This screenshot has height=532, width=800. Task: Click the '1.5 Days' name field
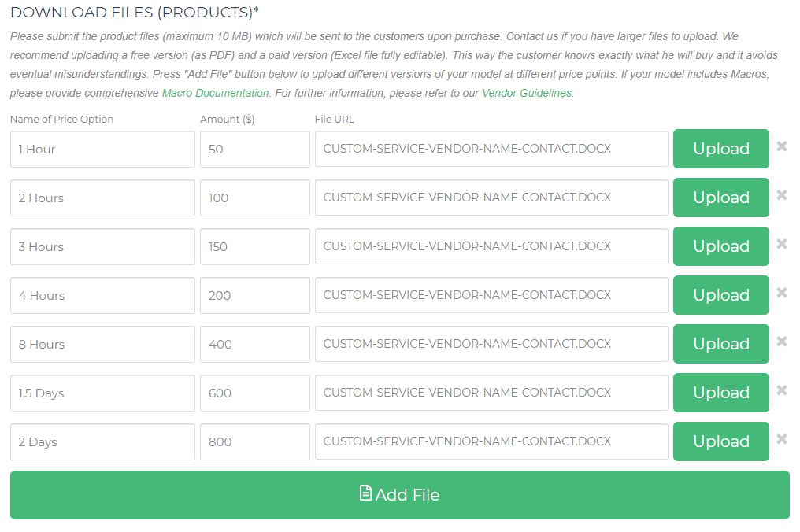tap(102, 393)
